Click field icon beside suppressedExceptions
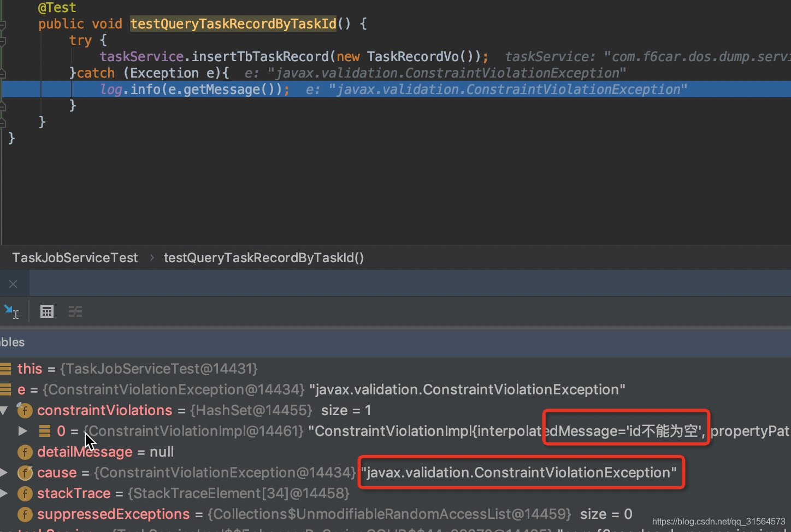 pyautogui.click(x=25, y=514)
